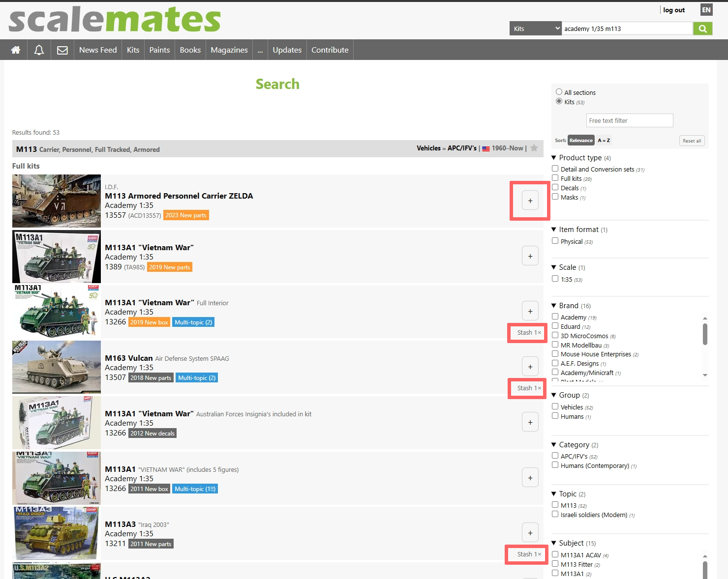The height and width of the screenshot is (579, 728).
Task: Go to the home page icon
Action: 16,50
